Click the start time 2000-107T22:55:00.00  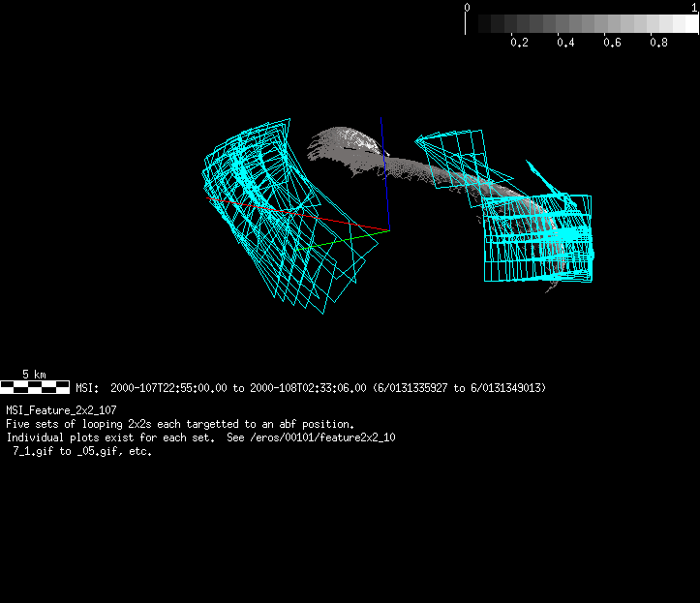(x=169, y=388)
